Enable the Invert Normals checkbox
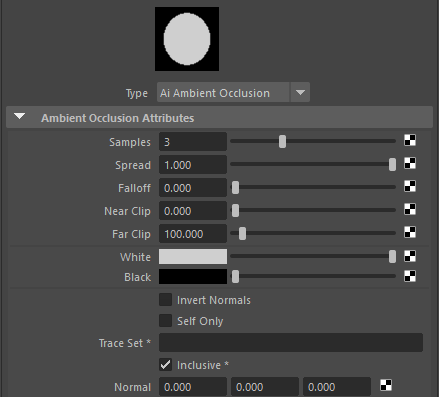 165,300
